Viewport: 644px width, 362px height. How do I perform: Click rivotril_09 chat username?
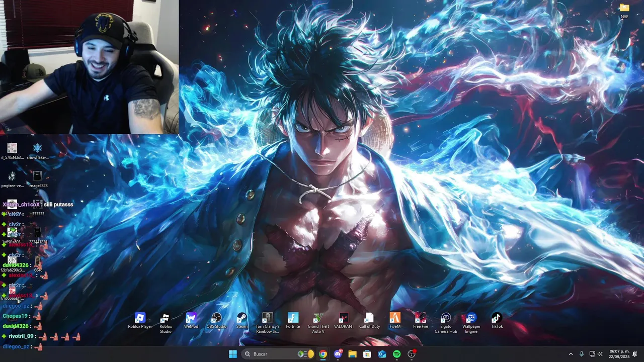click(21, 336)
